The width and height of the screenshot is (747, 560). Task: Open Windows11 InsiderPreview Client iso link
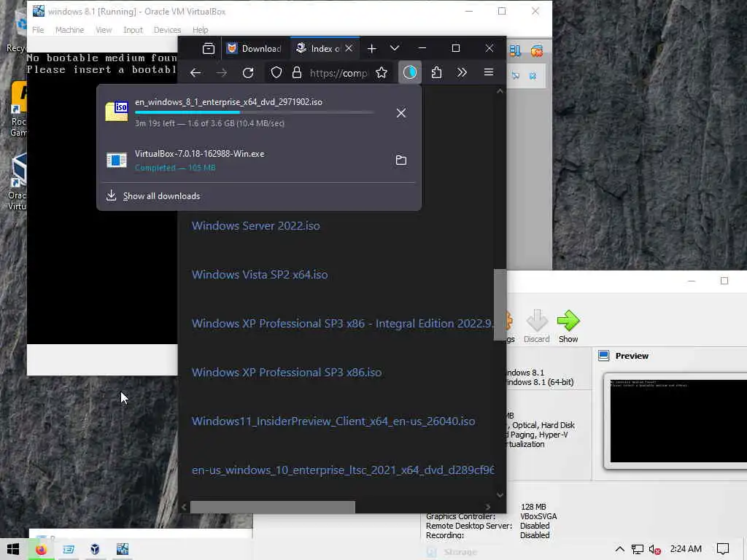point(333,421)
